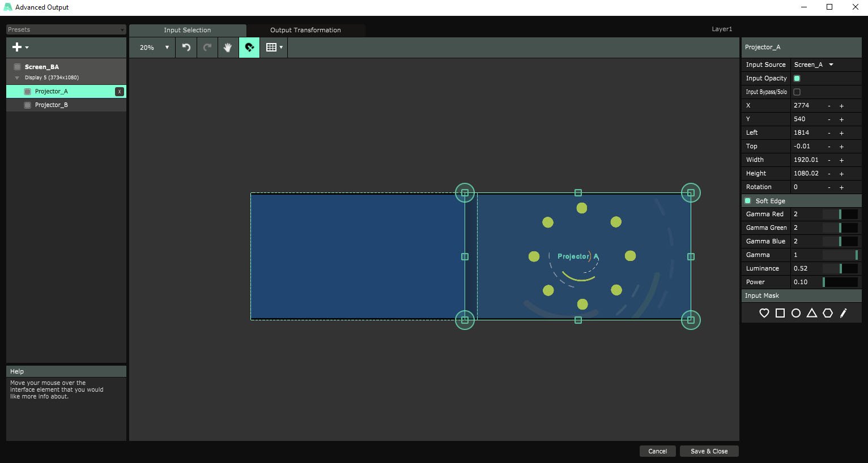Select the freehand pen mask tool

pos(843,313)
